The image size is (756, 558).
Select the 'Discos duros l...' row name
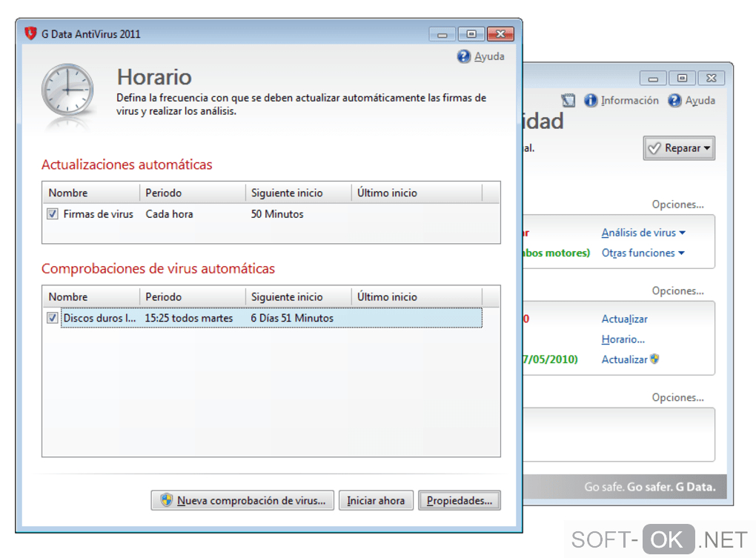(x=100, y=318)
